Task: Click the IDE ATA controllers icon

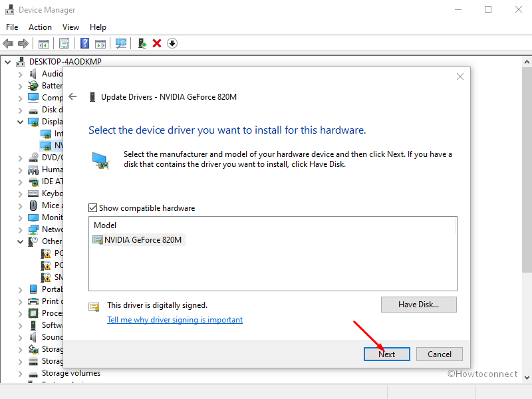Action: point(33,182)
